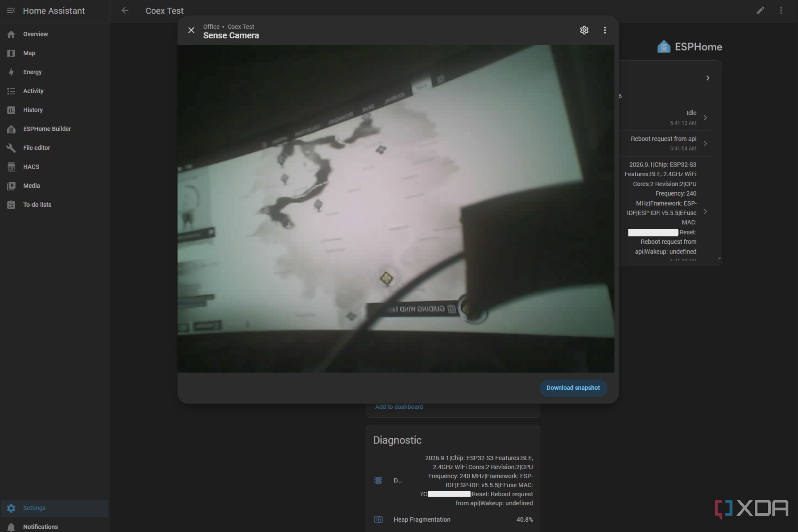Image resolution: width=798 pixels, height=532 pixels.
Task: Click the ESPHome integration logo
Action: coord(689,47)
